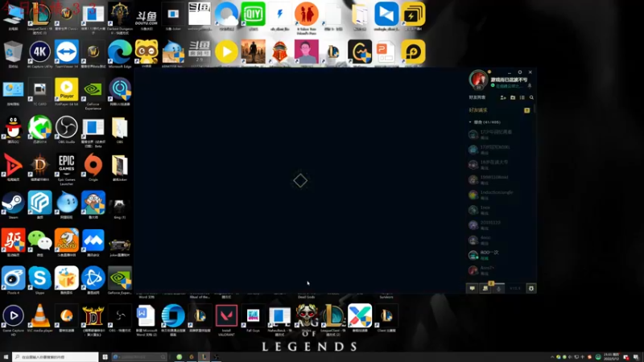Search friends with magnifier icon

tap(531, 97)
